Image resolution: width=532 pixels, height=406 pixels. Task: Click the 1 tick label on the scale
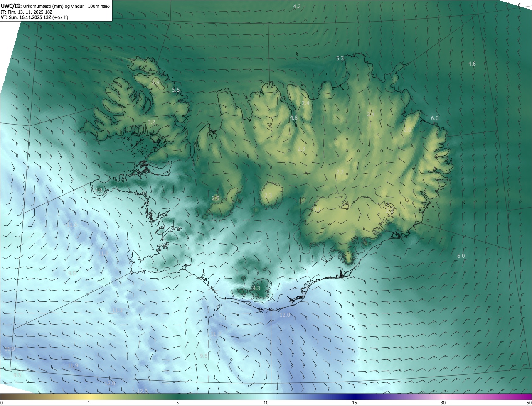pos(89,403)
